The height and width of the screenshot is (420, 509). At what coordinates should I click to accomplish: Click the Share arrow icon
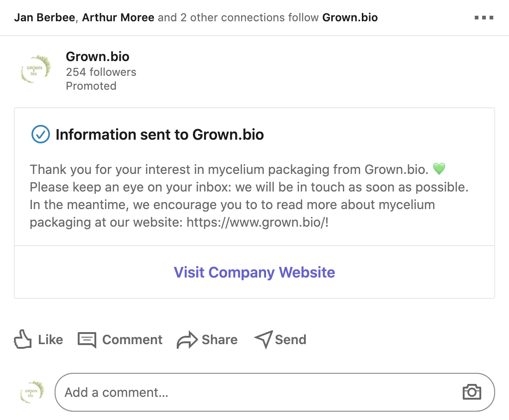pyautogui.click(x=187, y=340)
